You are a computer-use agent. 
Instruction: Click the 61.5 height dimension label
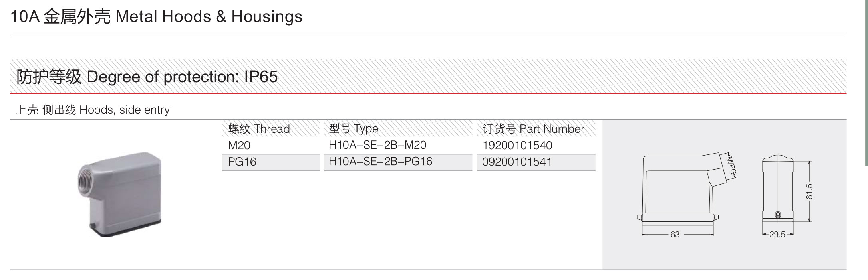tap(809, 191)
